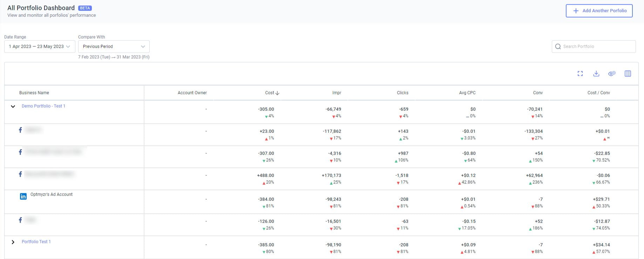Sort by Business Name column header

34,93
